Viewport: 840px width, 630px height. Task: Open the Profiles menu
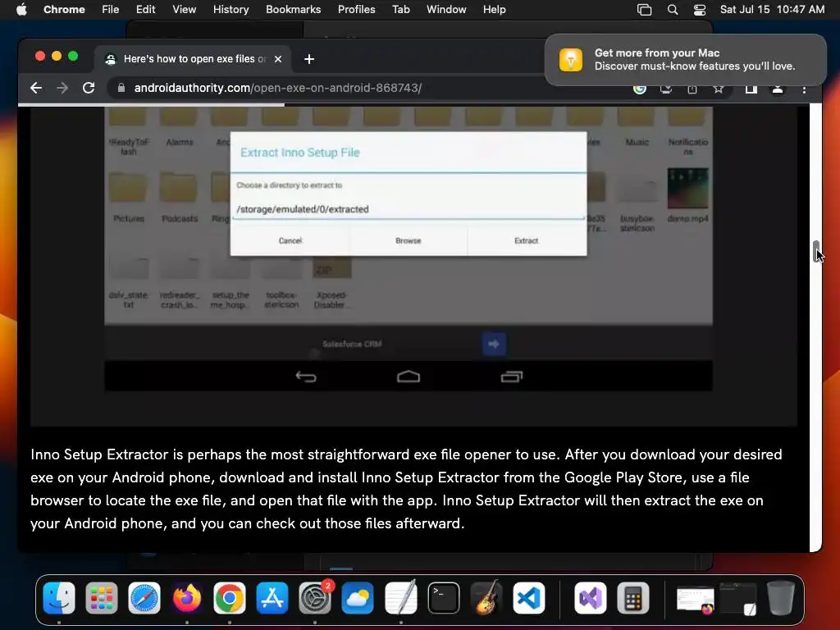[356, 10]
